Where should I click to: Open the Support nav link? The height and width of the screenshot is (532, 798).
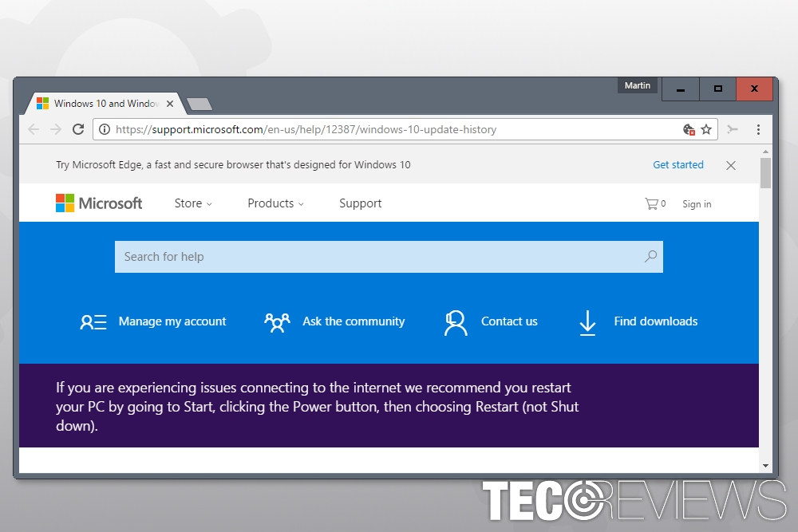(x=361, y=203)
